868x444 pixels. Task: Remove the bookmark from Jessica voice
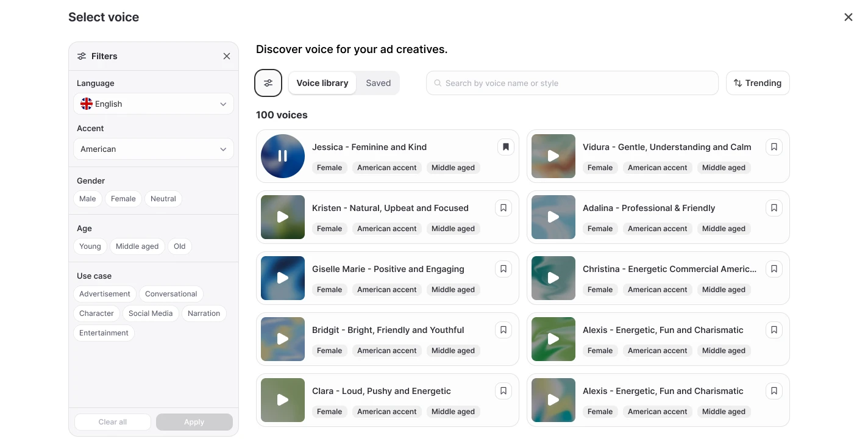pyautogui.click(x=506, y=147)
